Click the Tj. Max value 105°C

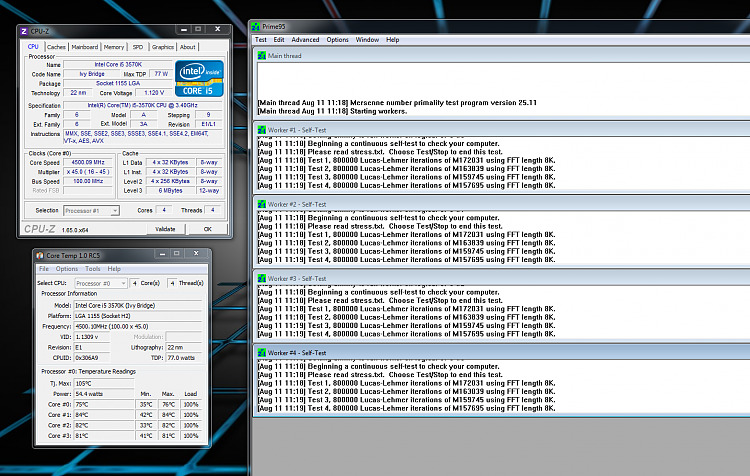(104, 383)
